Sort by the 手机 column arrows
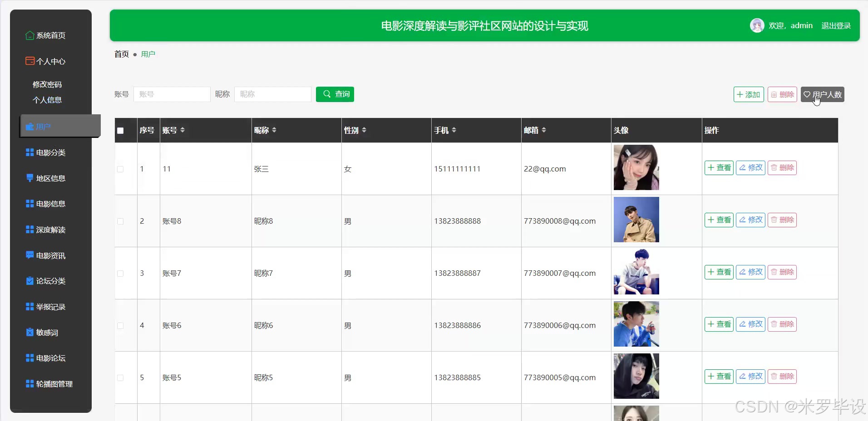This screenshot has width=868, height=421. [454, 130]
